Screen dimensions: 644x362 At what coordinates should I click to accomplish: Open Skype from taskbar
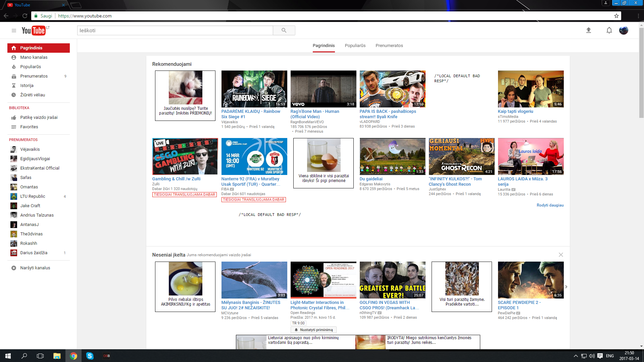pos(90,356)
